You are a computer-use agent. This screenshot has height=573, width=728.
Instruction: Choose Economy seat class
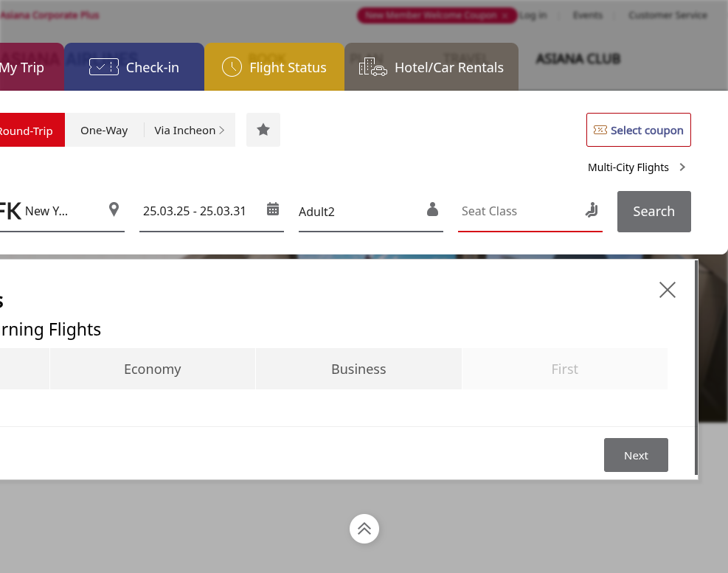coord(152,369)
